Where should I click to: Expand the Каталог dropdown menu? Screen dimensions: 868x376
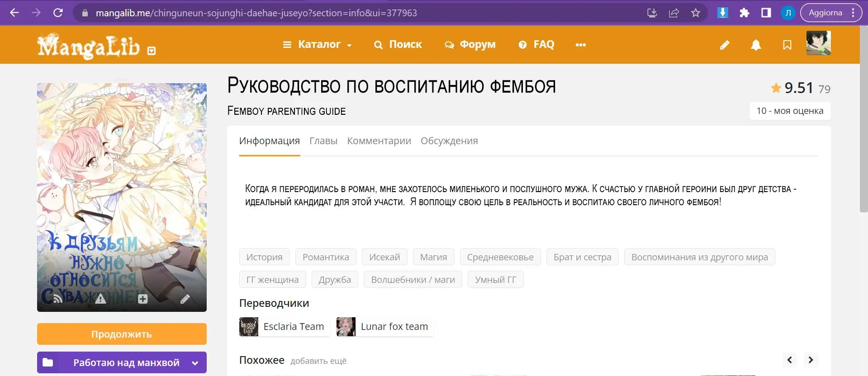318,45
